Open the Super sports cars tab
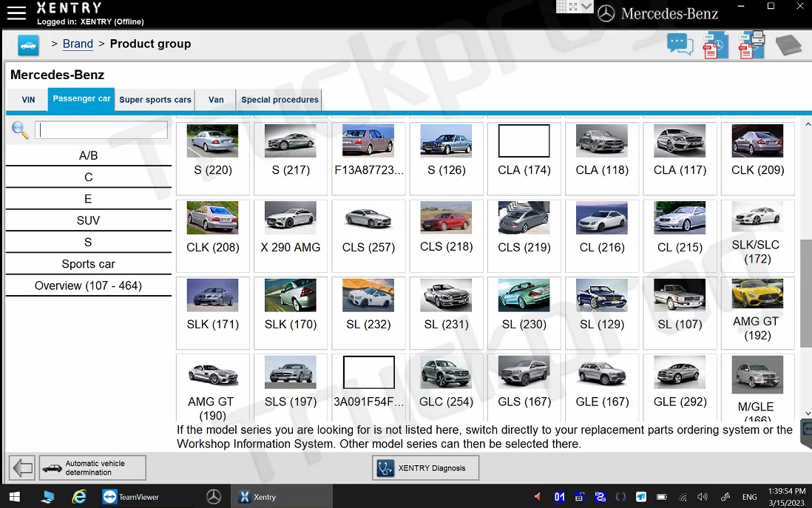Image resolution: width=812 pixels, height=508 pixels. pyautogui.click(x=155, y=99)
